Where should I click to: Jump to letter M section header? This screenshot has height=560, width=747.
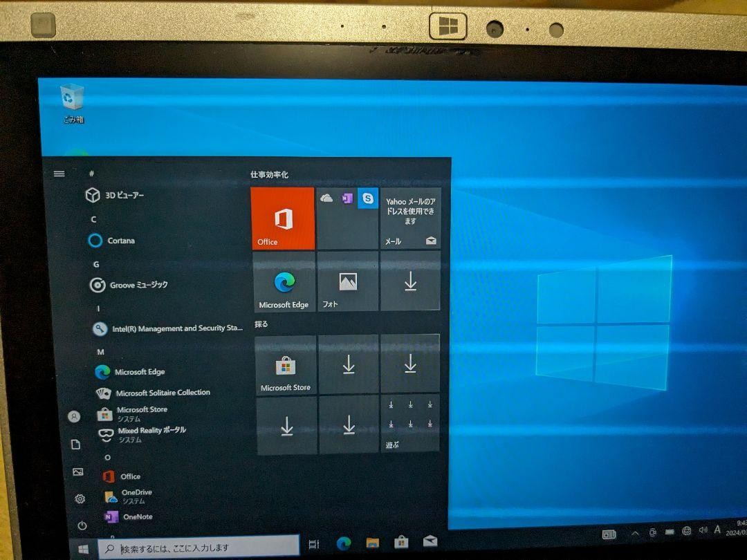tap(100, 352)
